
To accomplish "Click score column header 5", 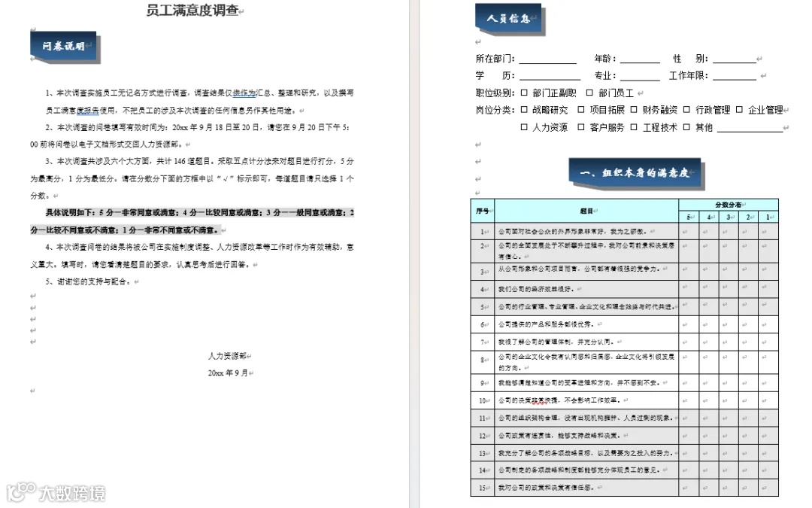I will [689, 217].
